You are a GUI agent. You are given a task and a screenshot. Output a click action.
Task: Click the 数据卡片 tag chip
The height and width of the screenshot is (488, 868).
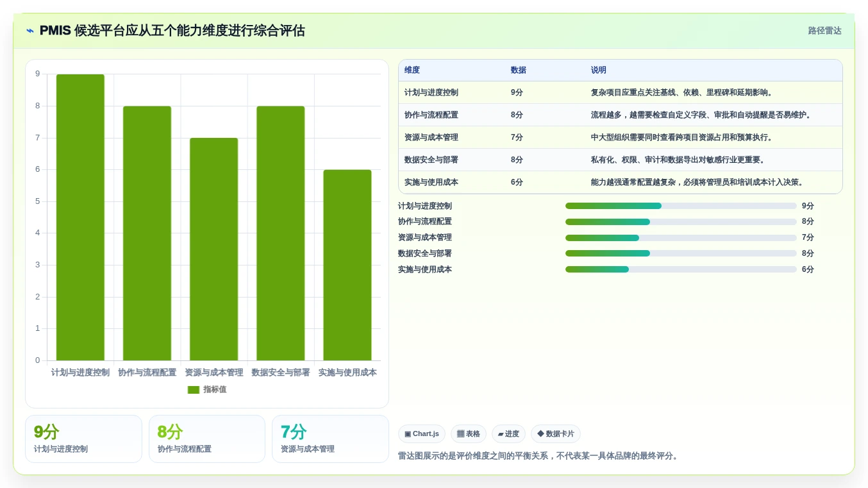tap(556, 434)
